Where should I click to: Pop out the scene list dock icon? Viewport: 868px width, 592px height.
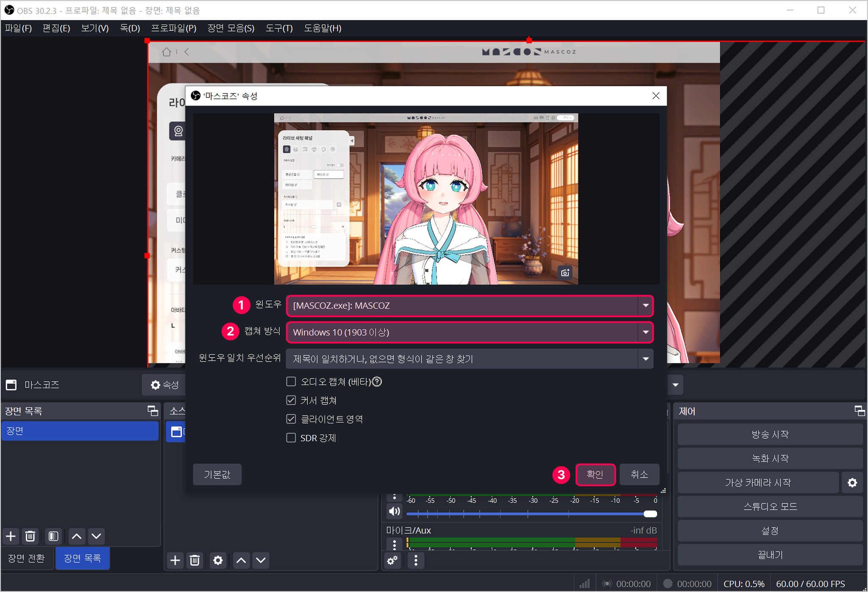[x=153, y=410]
